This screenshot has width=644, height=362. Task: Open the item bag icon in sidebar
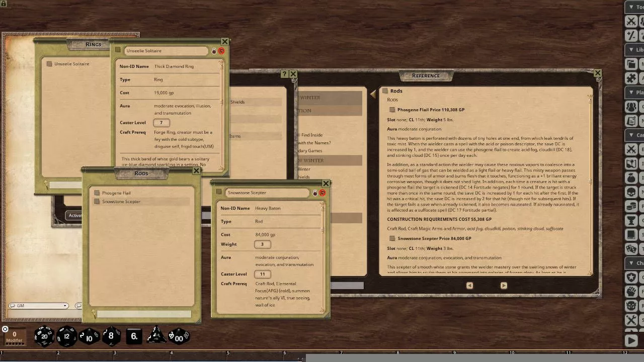631,178
